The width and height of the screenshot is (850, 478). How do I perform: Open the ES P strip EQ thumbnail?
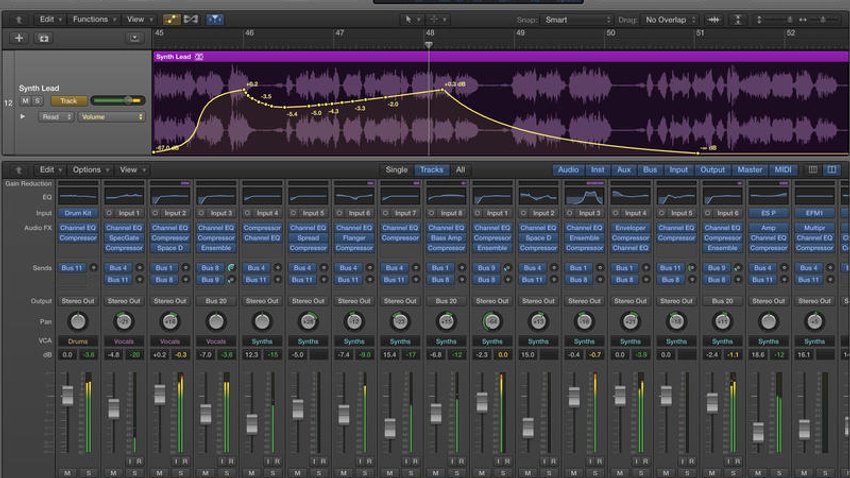point(769,197)
